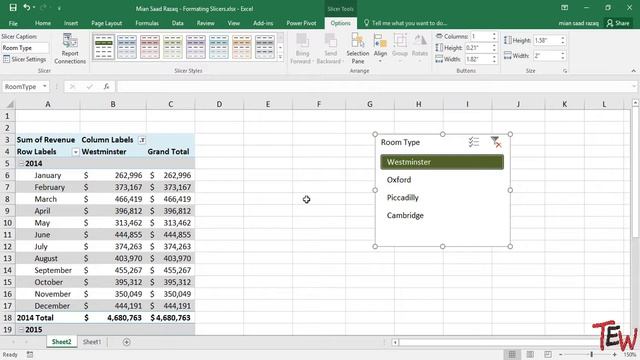Click the zoom out minus button
The height and width of the screenshot is (360, 640).
pos(560,355)
